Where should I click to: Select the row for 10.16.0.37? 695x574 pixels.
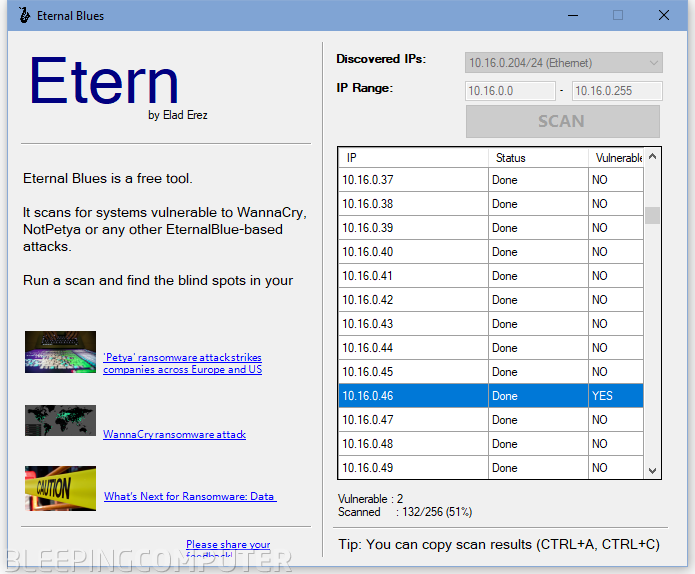[491, 180]
